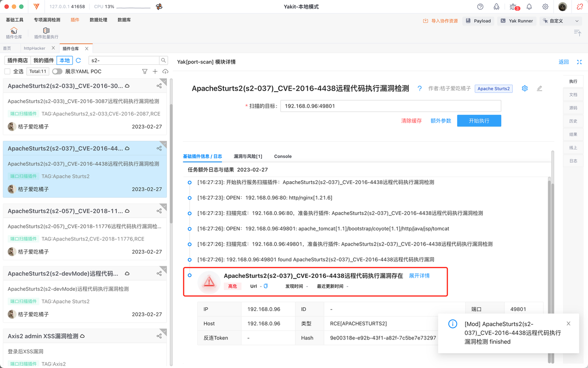
Task: Click the plus icon to add a plugin
Action: (x=155, y=71)
